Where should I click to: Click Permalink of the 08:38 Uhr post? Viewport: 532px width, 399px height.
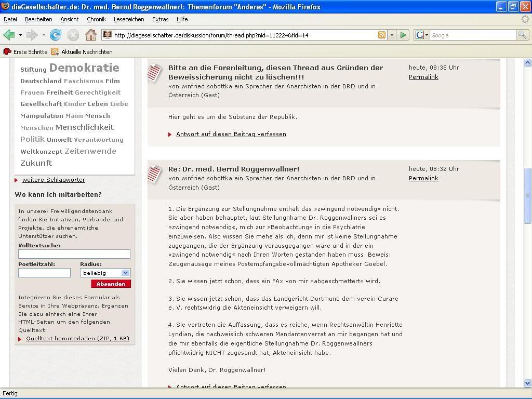click(423, 77)
